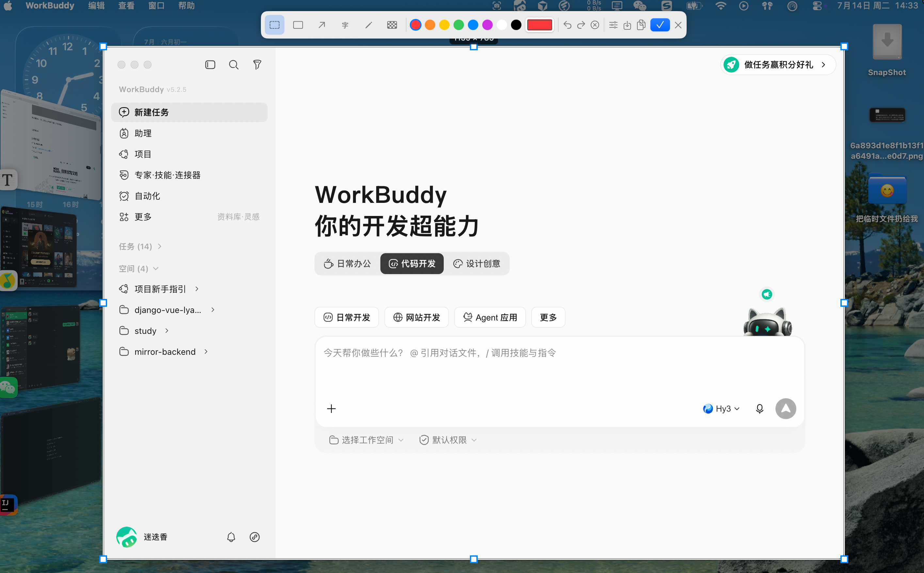Switch to the 代码开发 tab
Viewport: 924px width, 573px height.
[x=412, y=263]
